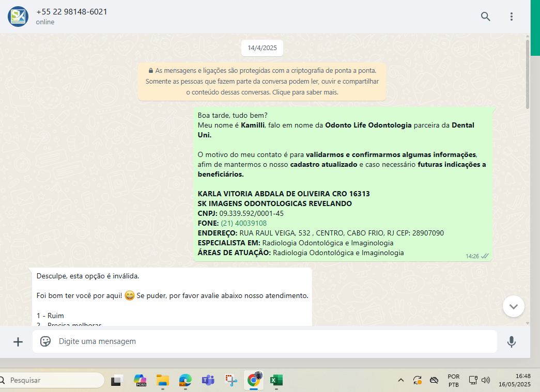Screen dimensions: 540x392
Task: Search within this conversation
Action: [x=485, y=16]
